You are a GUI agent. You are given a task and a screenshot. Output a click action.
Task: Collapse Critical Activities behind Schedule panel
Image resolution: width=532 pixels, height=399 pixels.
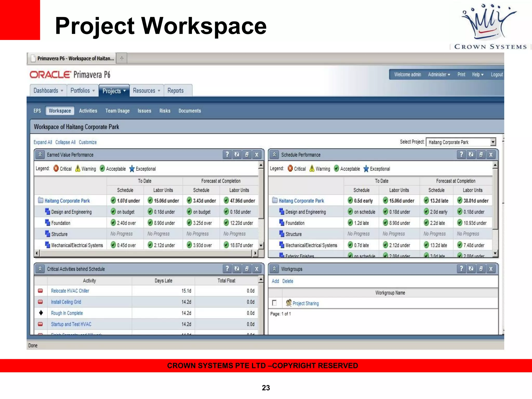click(x=40, y=269)
